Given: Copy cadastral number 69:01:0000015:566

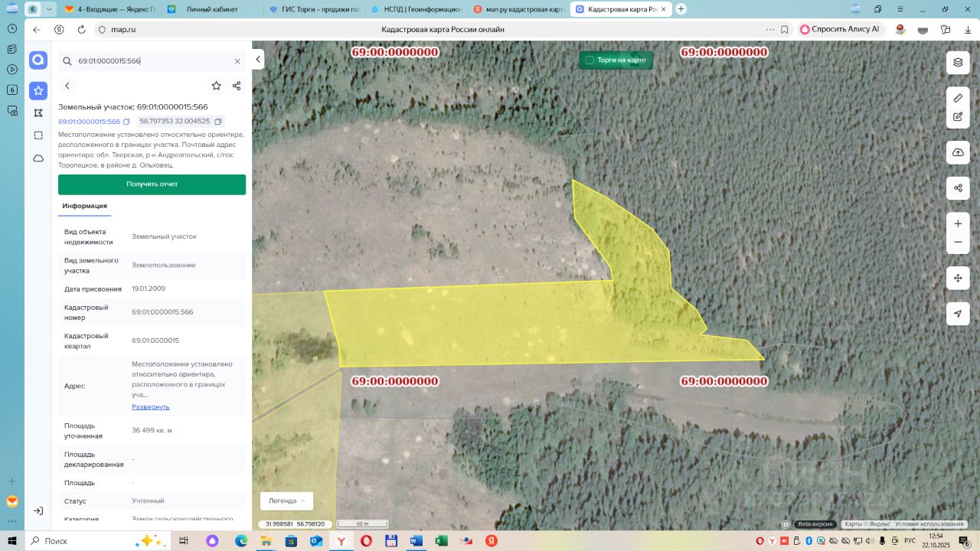Looking at the screenshot, I should (x=126, y=122).
